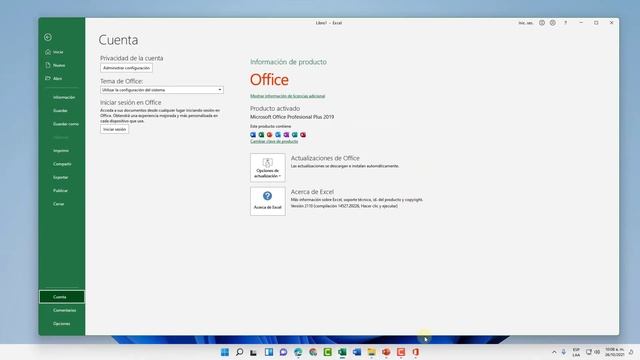Expand the Opciones de actualización menu button
The height and width of the screenshot is (360, 640).
pos(268,167)
